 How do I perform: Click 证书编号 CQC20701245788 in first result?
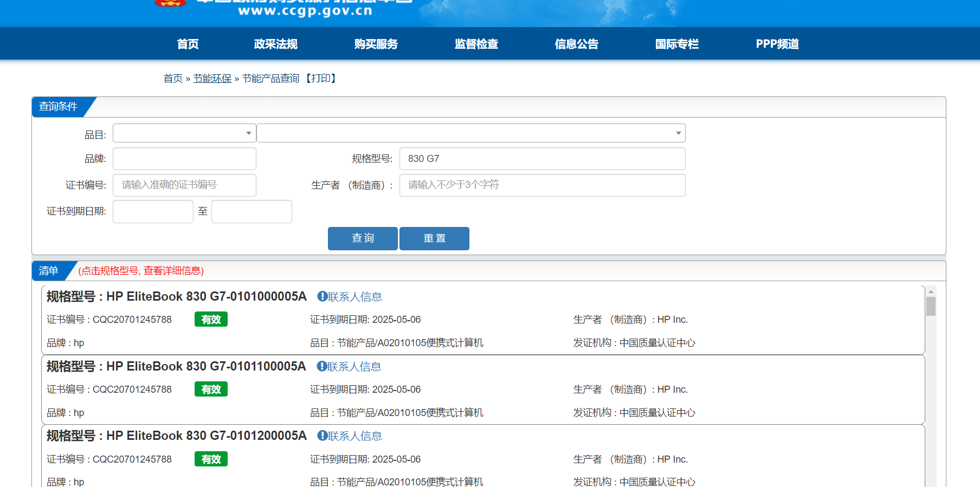pos(109,320)
